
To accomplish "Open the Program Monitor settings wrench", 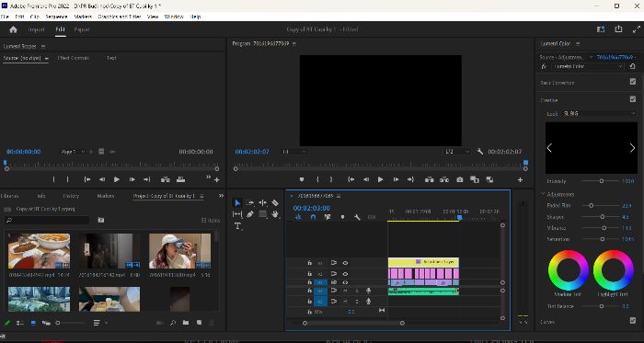I will point(479,152).
